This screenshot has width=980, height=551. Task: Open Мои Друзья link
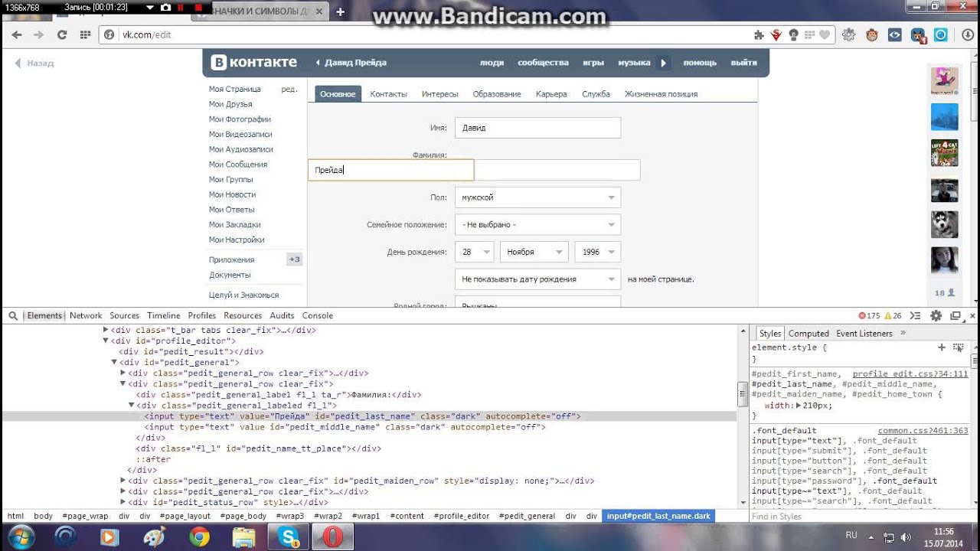(x=230, y=104)
